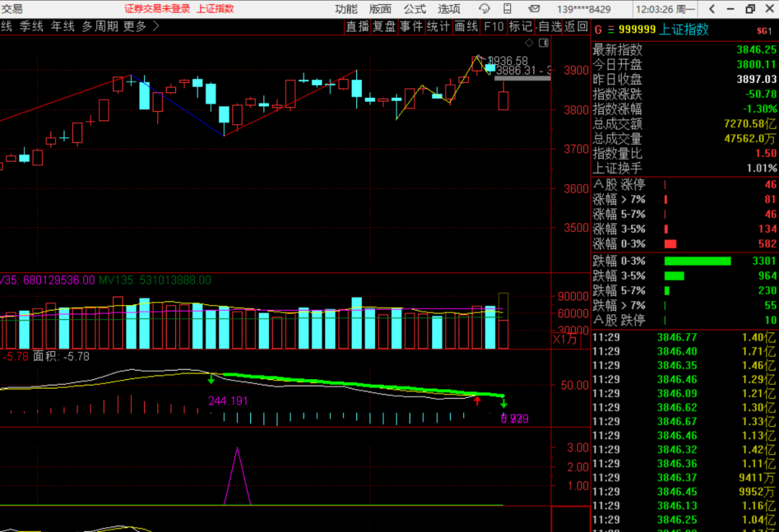Click the A股 跌停 row
The height and width of the screenshot is (532, 779).
coord(685,320)
